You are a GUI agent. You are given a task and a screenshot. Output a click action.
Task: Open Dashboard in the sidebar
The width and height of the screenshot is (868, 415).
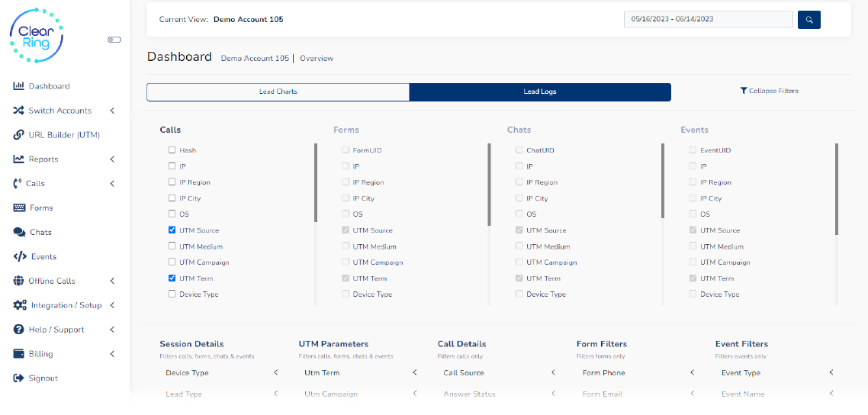(x=50, y=86)
